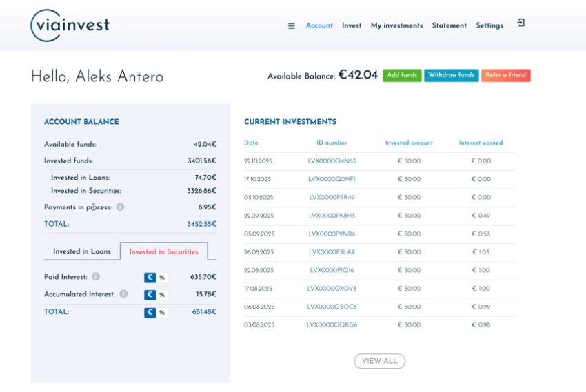Viewport: 586px width, 392px height.
Task: Open investment LVX0000Q4N63
Action: (x=332, y=161)
